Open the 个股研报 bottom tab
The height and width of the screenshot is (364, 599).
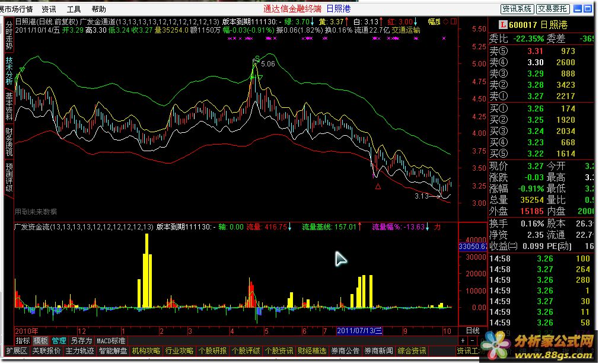[212, 350]
